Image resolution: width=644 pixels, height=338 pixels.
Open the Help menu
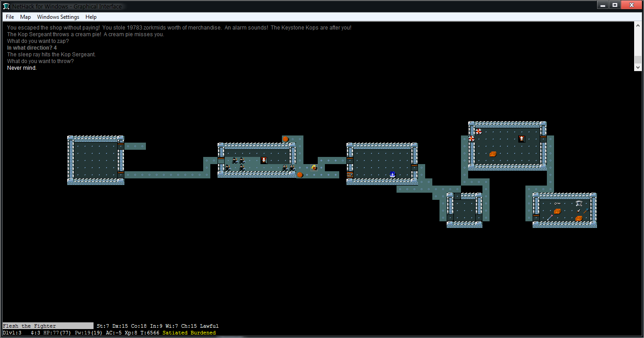click(91, 17)
